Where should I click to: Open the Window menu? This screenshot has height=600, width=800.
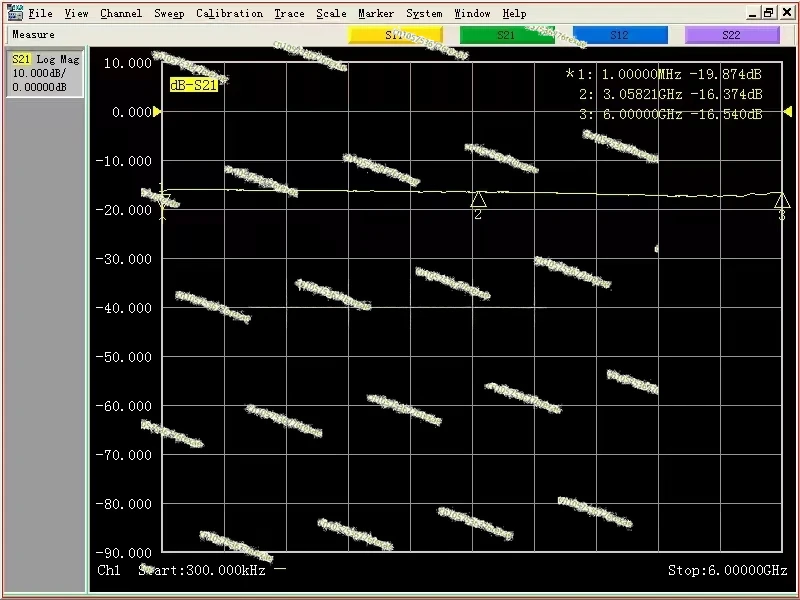point(472,14)
